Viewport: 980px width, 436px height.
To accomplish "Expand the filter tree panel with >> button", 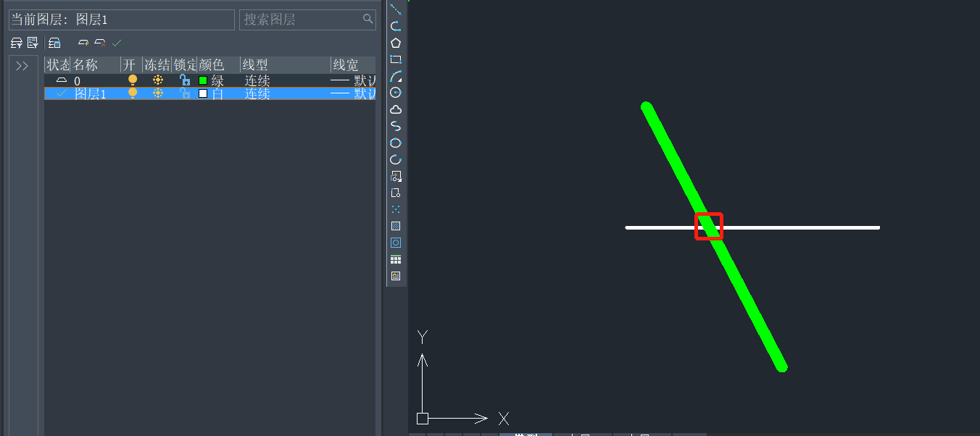I will (22, 66).
